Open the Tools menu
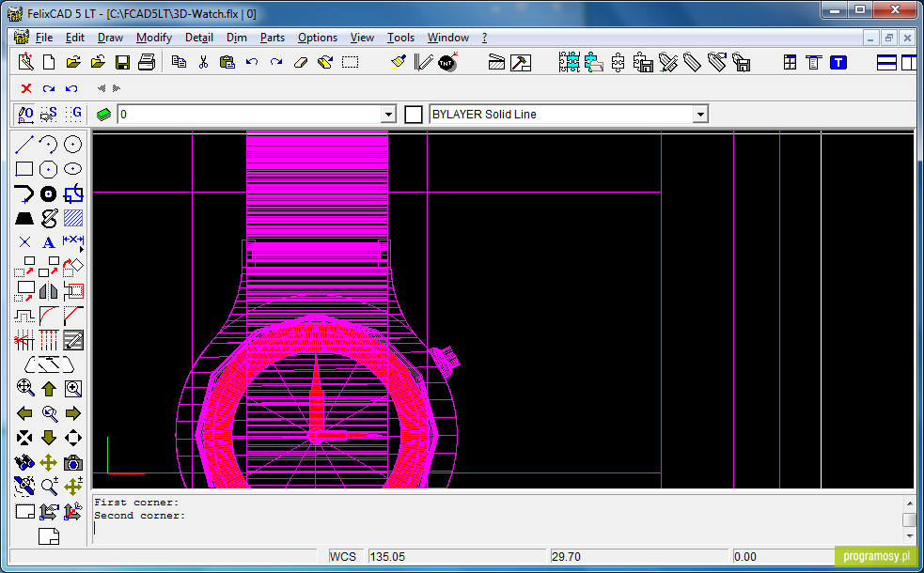Image resolution: width=924 pixels, height=573 pixels. coord(400,38)
